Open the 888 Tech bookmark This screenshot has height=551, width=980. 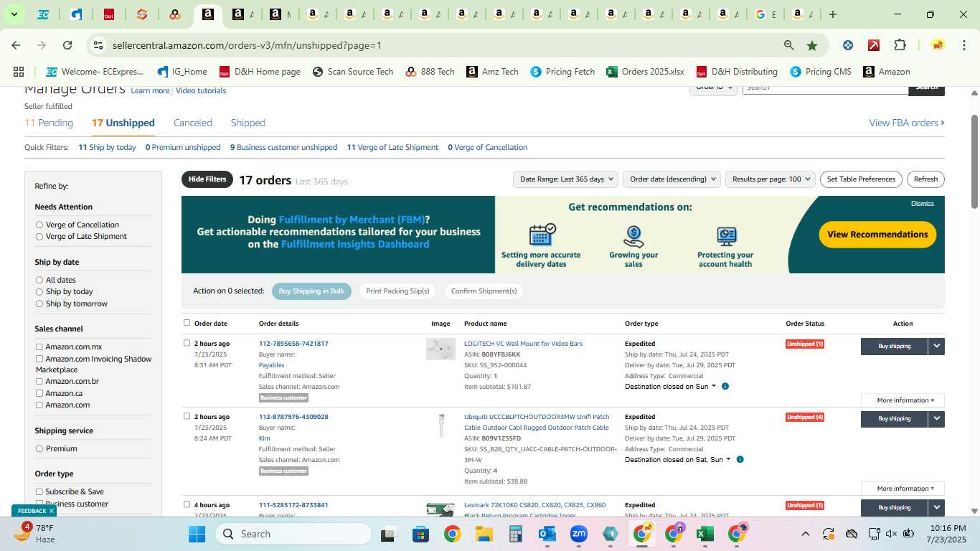tap(430, 72)
